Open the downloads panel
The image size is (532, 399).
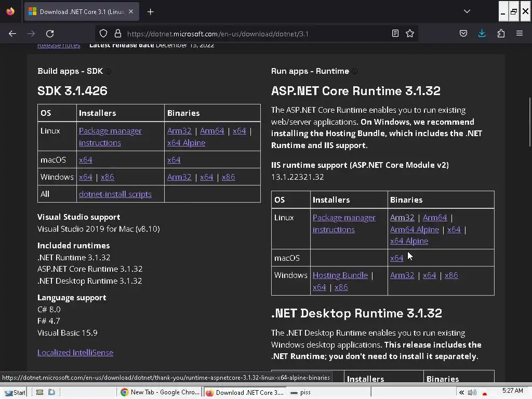point(482,33)
